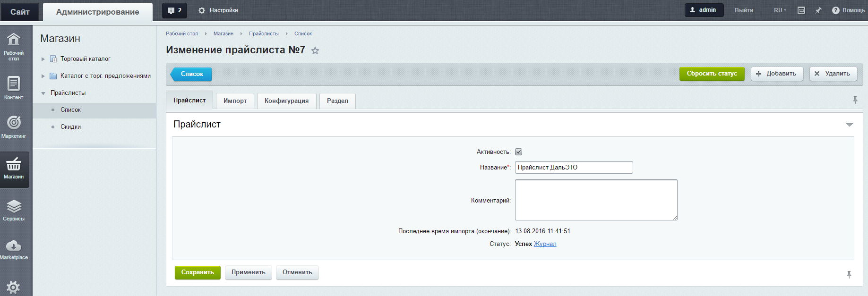Pin the tab panel at top right
This screenshot has width=868, height=296.
tap(855, 100)
